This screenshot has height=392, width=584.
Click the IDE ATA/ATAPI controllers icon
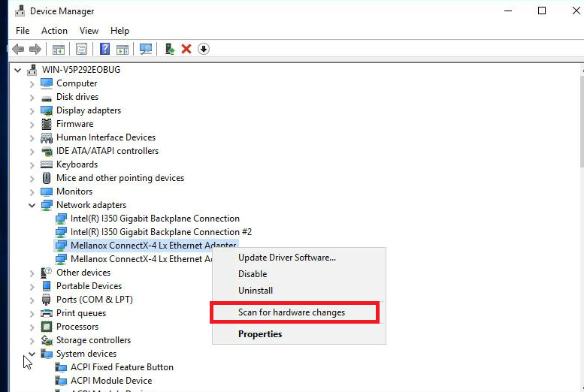pos(47,151)
